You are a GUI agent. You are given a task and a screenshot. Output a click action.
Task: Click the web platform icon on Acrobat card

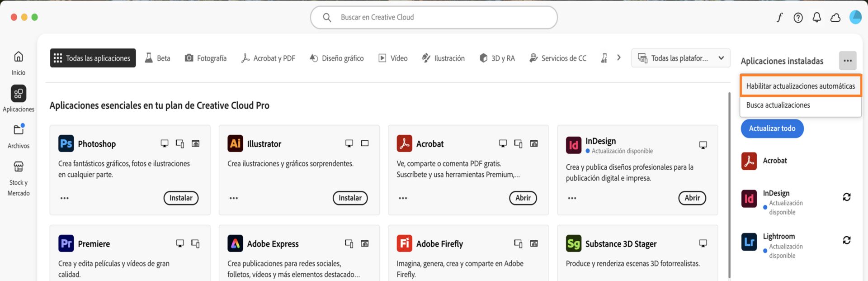(534, 143)
